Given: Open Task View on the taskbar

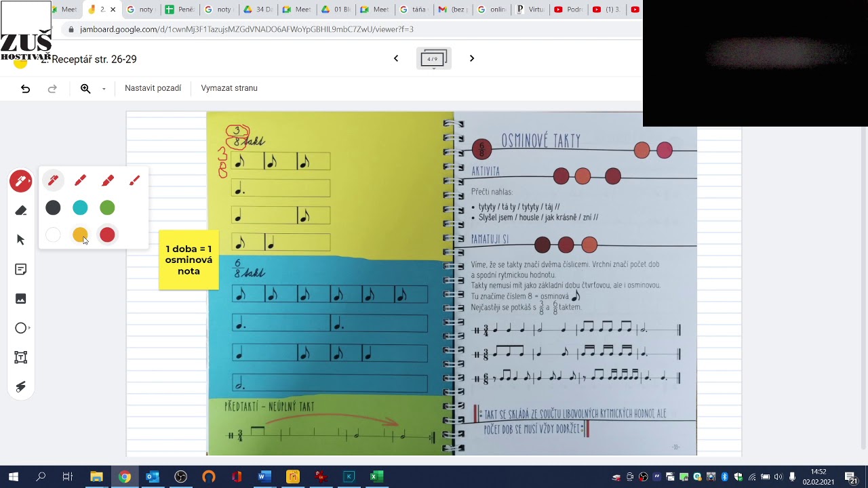Looking at the screenshot, I should coord(68,477).
